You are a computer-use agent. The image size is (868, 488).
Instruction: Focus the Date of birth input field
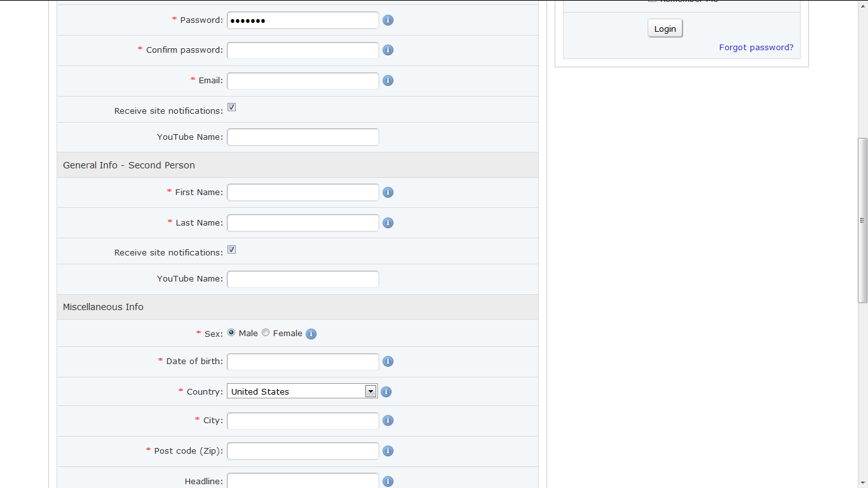click(x=303, y=362)
